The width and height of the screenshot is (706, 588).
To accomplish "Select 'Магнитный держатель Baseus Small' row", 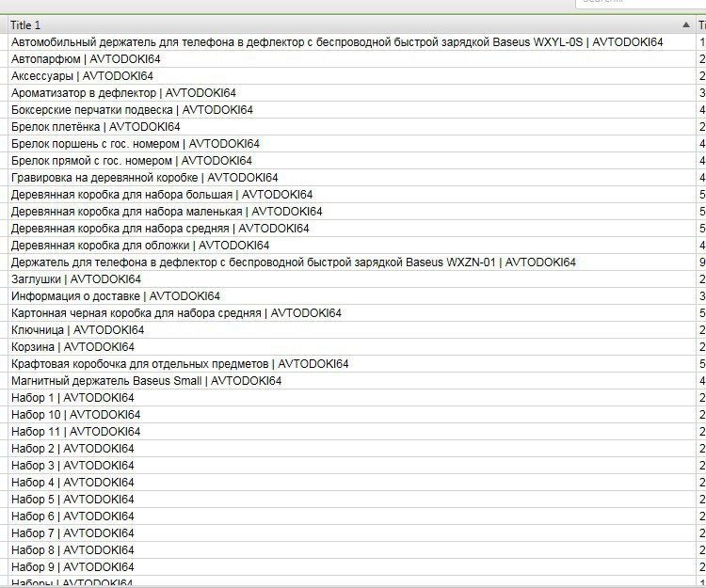I will point(352,381).
